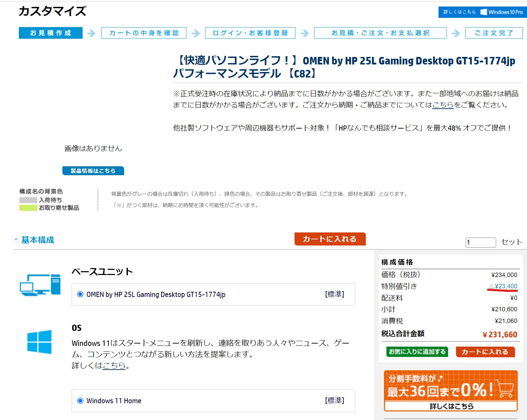Select the OMEN 25L GT15-1774jp radio button

80,294
